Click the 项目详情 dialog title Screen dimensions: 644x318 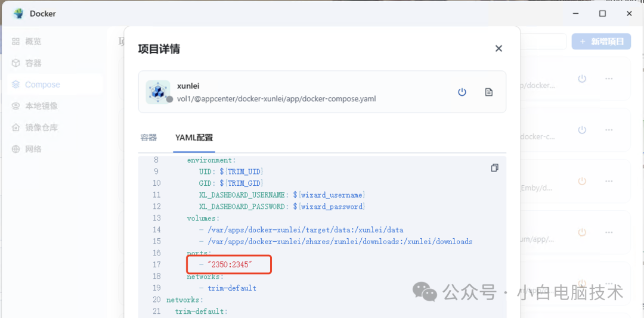pyautogui.click(x=159, y=49)
